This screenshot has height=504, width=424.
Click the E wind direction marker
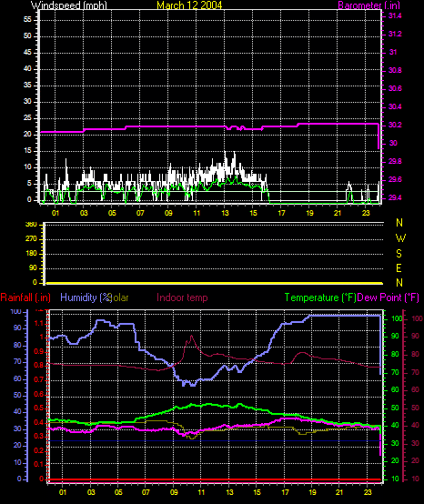(x=399, y=268)
